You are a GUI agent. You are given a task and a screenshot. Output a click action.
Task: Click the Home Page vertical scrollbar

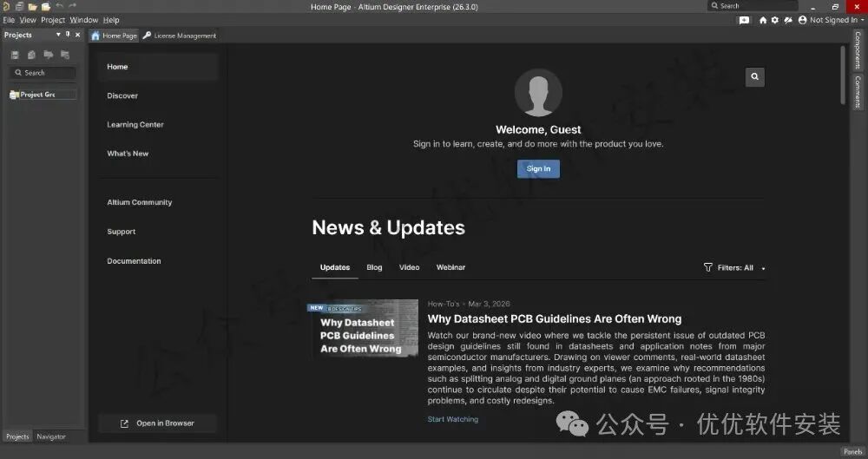(x=843, y=75)
